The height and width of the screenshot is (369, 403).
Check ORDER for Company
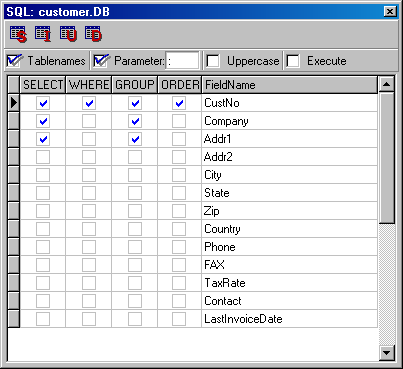179,121
